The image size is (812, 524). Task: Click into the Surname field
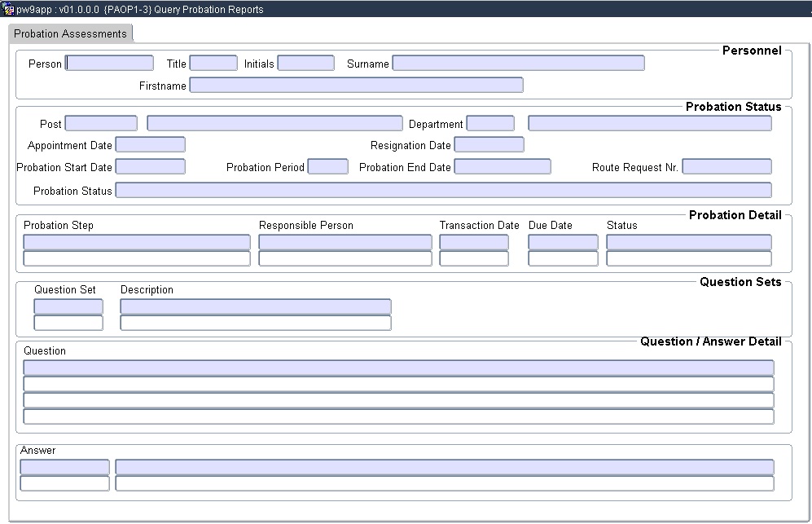point(518,64)
